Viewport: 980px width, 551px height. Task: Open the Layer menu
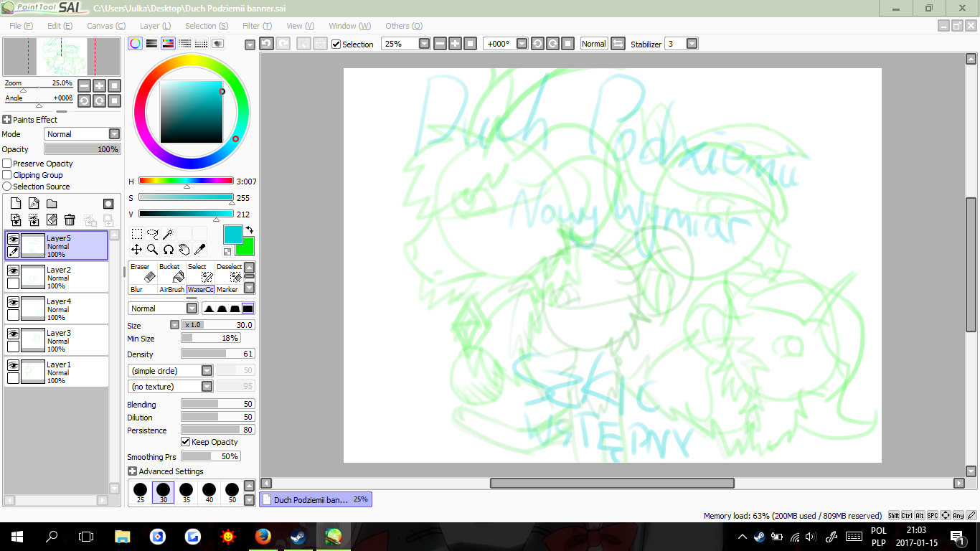coord(155,26)
